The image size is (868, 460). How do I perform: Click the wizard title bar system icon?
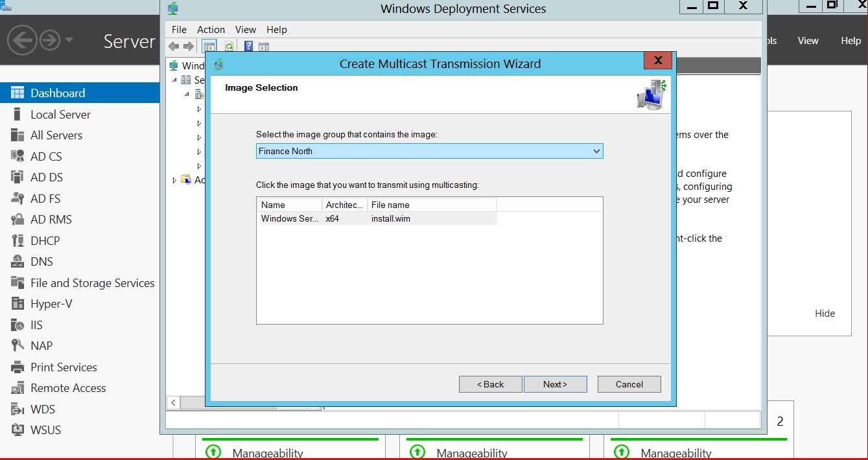coord(218,63)
